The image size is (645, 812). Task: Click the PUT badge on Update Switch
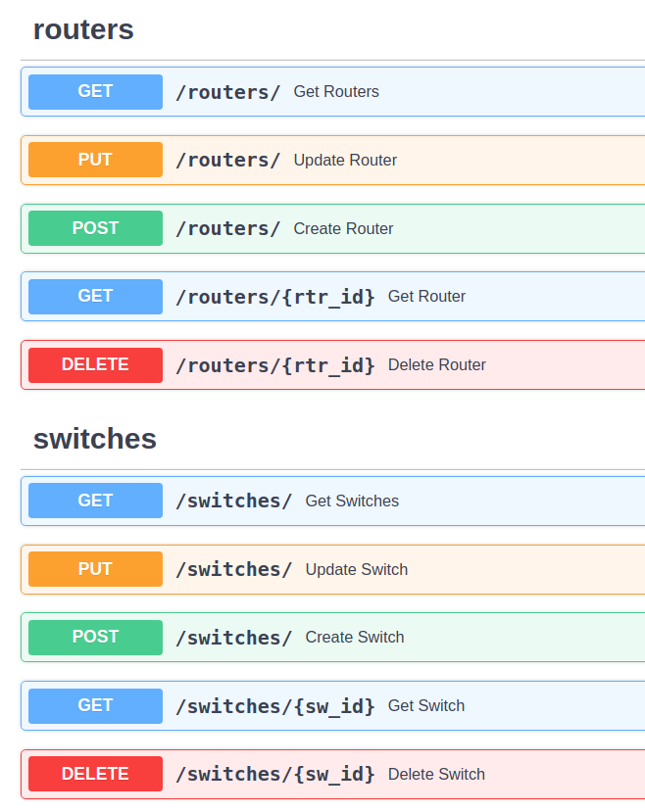(x=94, y=569)
